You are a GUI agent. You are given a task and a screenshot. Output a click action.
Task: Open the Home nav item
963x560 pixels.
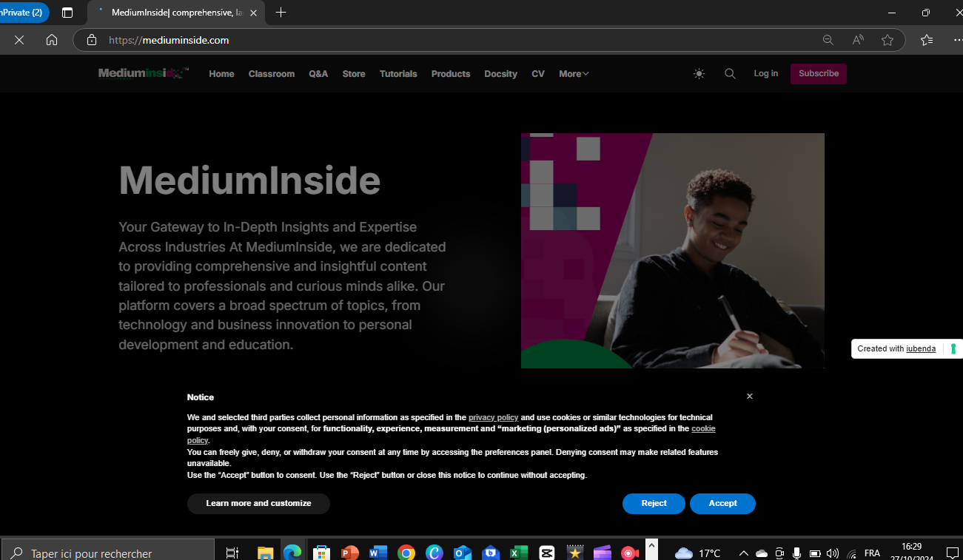tap(221, 74)
